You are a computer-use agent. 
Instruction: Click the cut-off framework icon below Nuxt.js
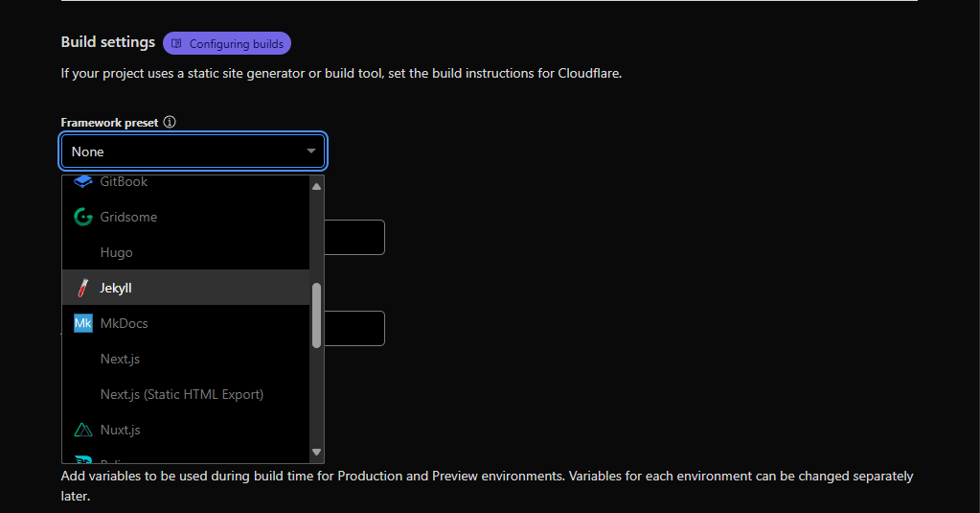[x=83, y=459]
